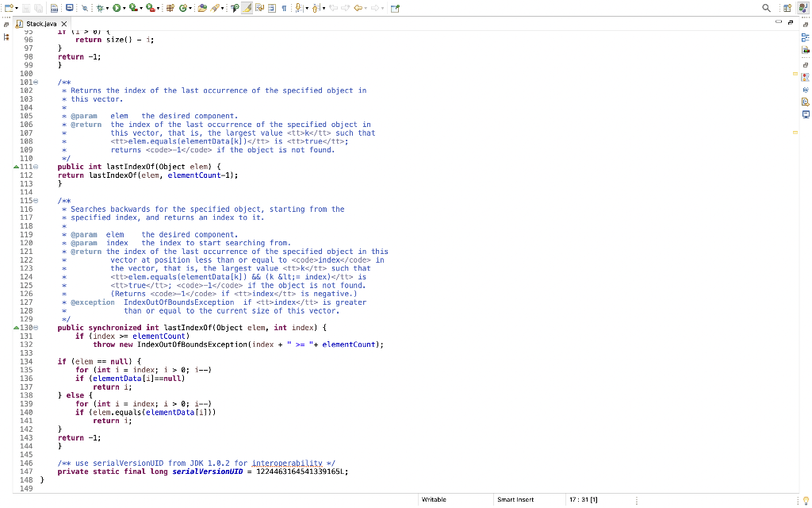Open the Previous Annotation dropdown arrow

pos(324,8)
